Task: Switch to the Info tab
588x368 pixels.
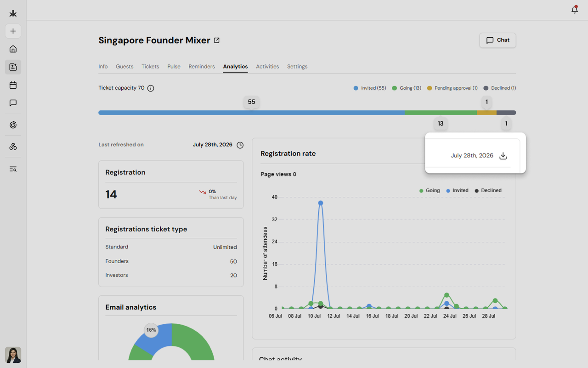Action: pyautogui.click(x=103, y=67)
